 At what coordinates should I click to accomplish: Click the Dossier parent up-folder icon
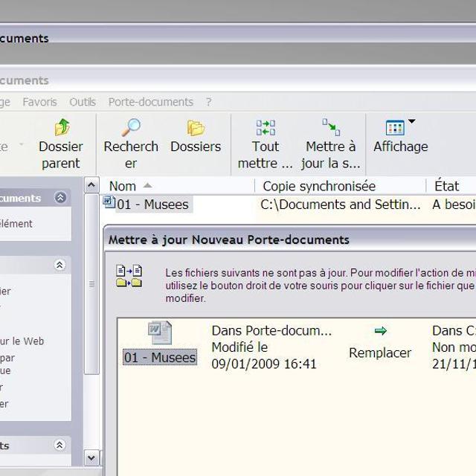point(62,128)
